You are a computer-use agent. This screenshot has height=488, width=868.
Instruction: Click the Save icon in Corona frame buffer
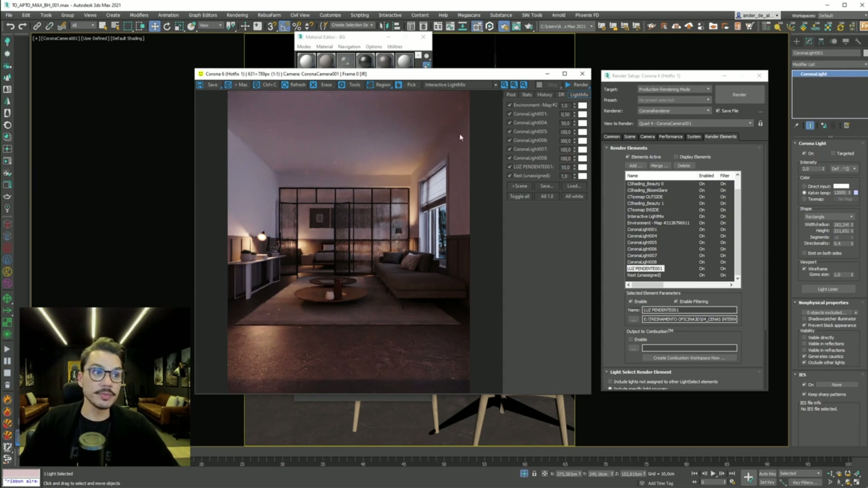point(200,85)
